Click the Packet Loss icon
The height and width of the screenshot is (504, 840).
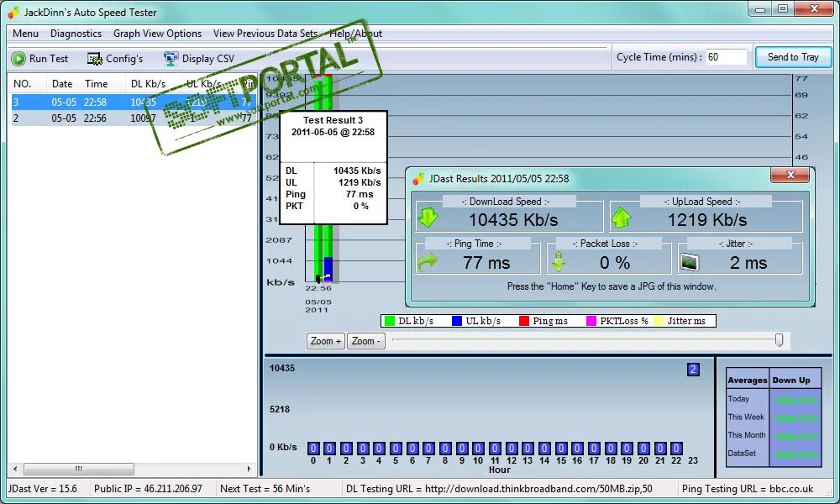[x=559, y=261]
